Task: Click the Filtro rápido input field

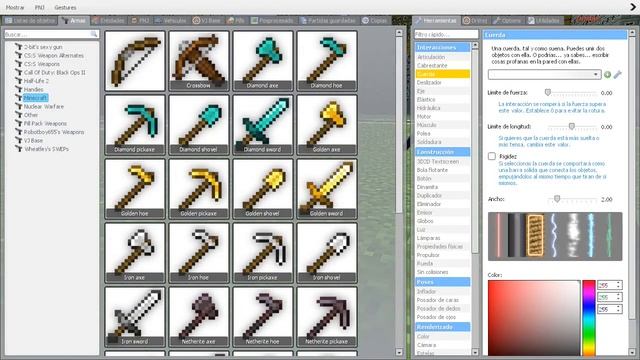Action: pyautogui.click(x=446, y=34)
